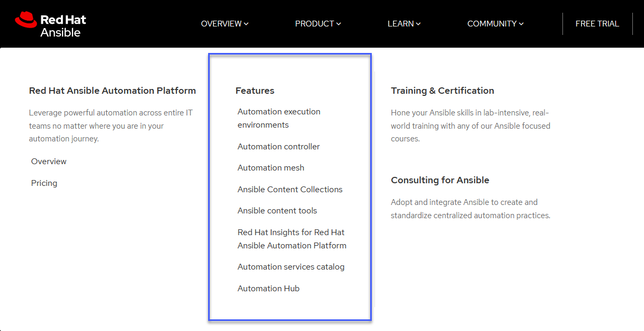Screen dimensions: 644x331
Task: Expand the COMMUNITY dropdown menu
Action: click(x=495, y=23)
